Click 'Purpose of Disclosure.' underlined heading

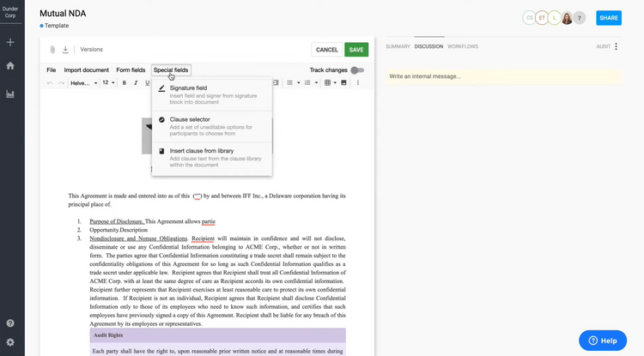click(117, 221)
